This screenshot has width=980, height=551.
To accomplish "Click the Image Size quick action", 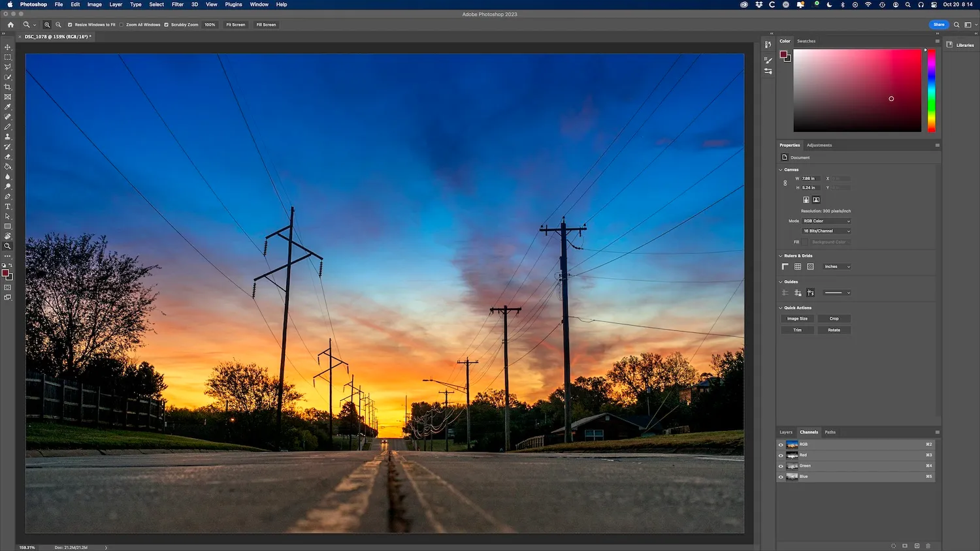I will tap(797, 319).
